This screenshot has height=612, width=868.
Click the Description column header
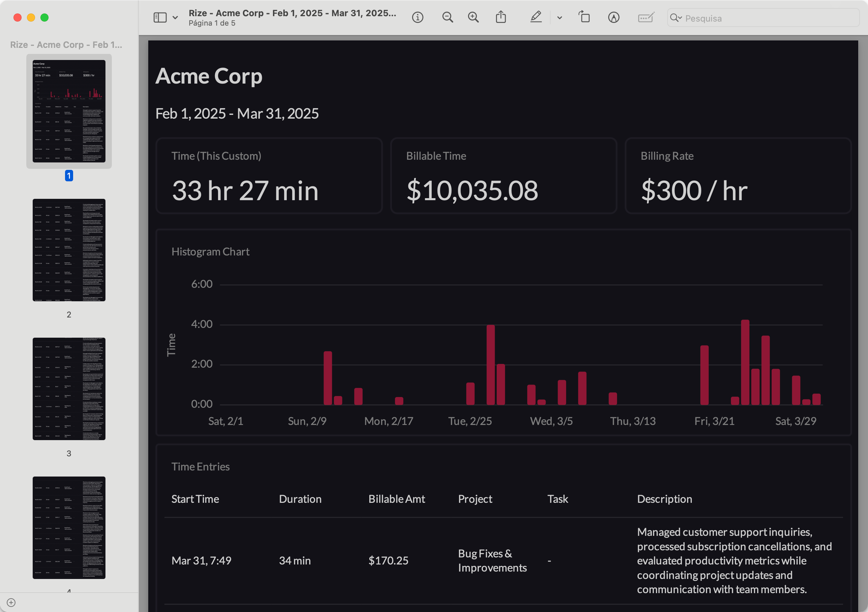[x=664, y=499]
